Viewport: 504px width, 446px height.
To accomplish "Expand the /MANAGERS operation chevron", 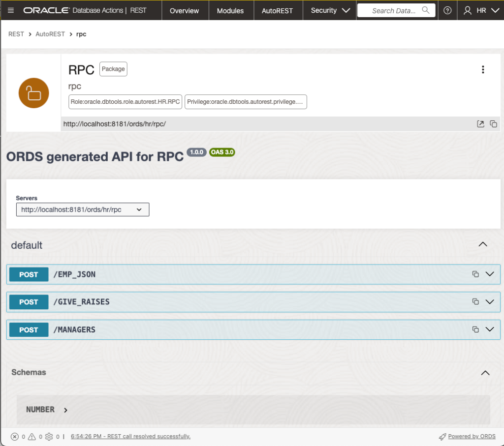I will 490,329.
